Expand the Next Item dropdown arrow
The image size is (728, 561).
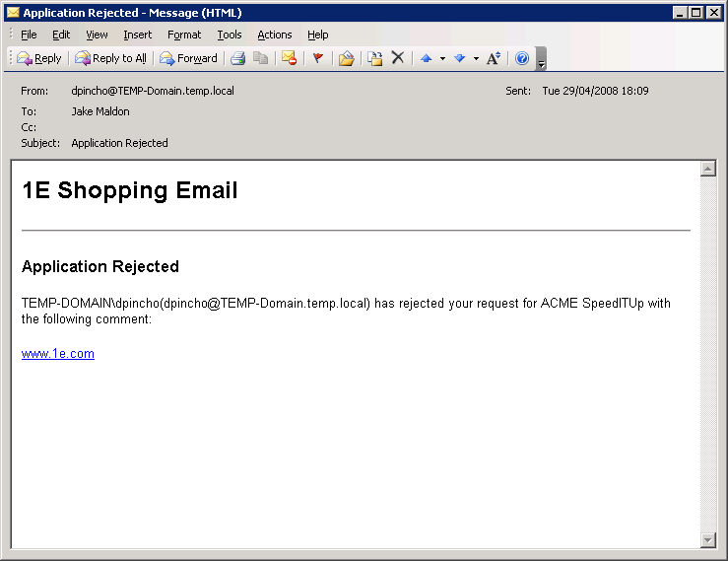[476, 58]
